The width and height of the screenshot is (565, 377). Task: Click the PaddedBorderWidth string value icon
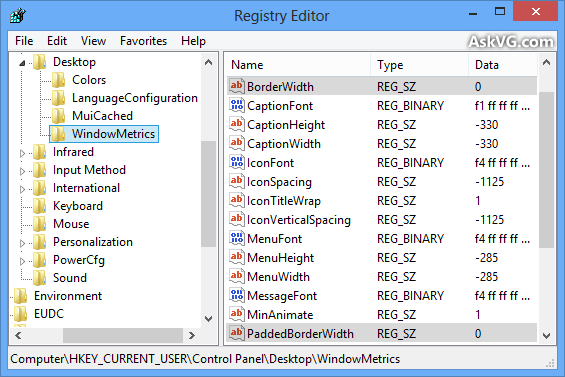[x=237, y=333]
